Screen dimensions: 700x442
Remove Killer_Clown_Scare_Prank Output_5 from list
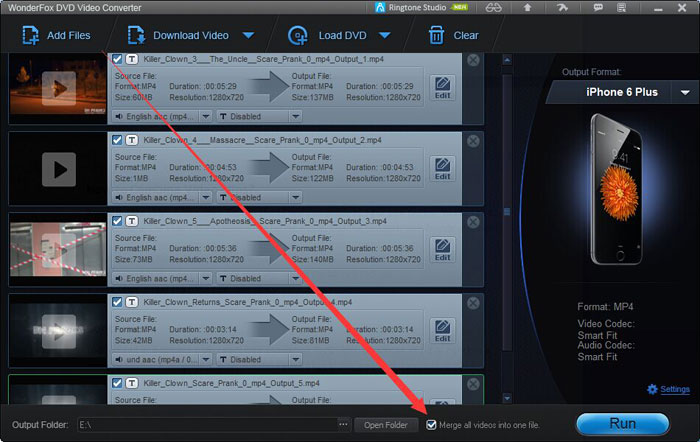tap(473, 384)
